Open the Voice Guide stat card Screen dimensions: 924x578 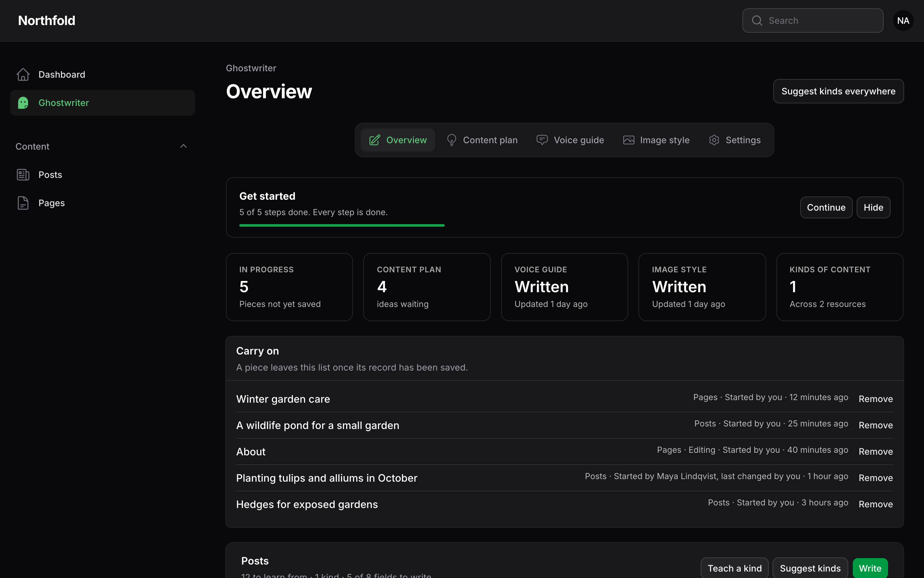pos(564,287)
